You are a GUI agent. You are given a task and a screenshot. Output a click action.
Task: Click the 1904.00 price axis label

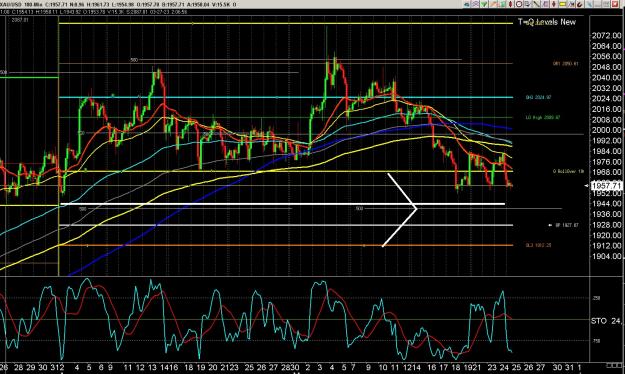(x=607, y=256)
